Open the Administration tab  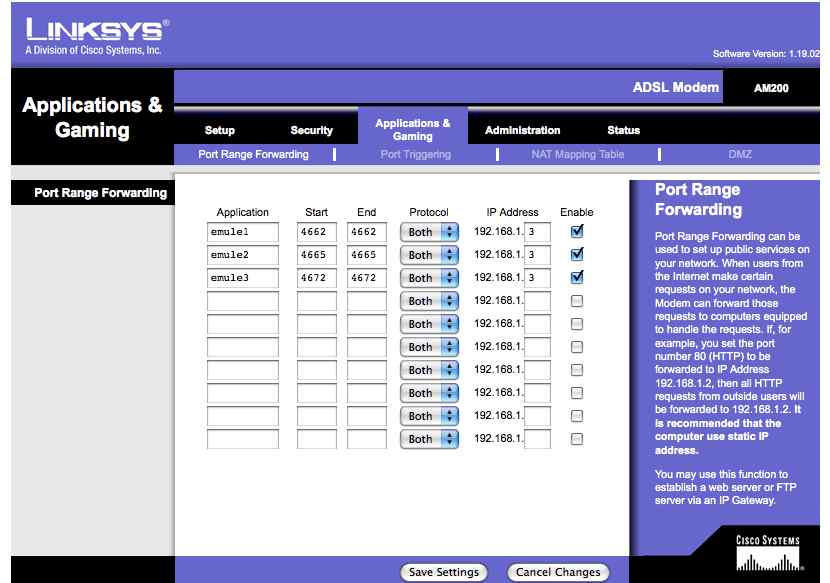point(522,130)
